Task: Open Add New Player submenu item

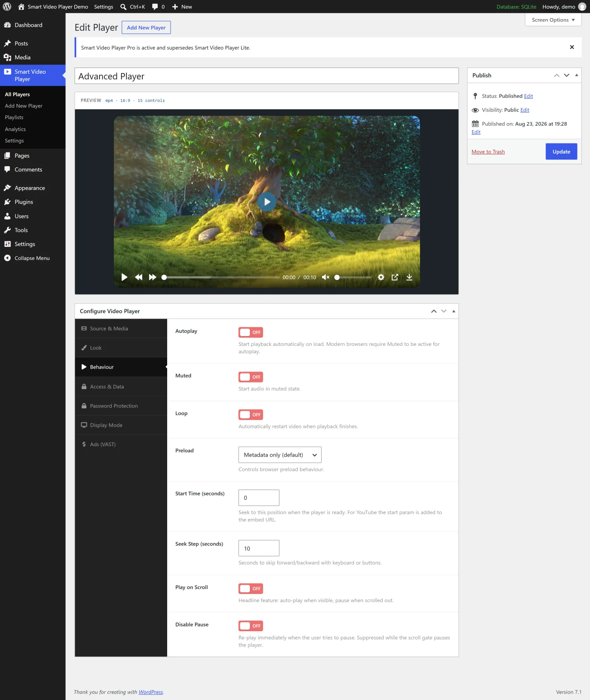Action: (x=24, y=106)
